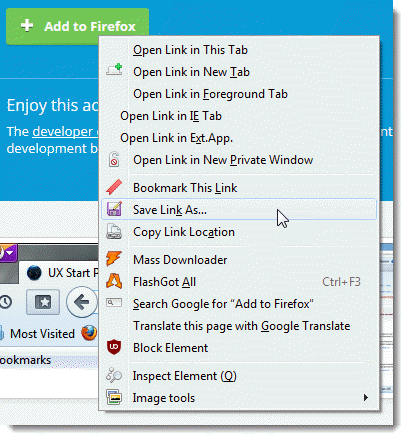The height and width of the screenshot is (440, 408).
Task: Choose Copy Link Location
Action: coord(239,232)
